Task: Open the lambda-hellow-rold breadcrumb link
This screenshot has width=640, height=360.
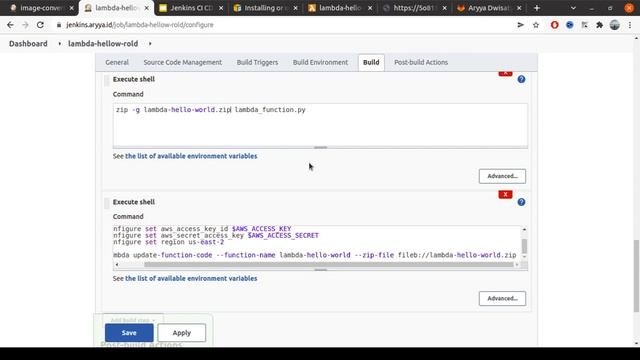Action: [103, 43]
